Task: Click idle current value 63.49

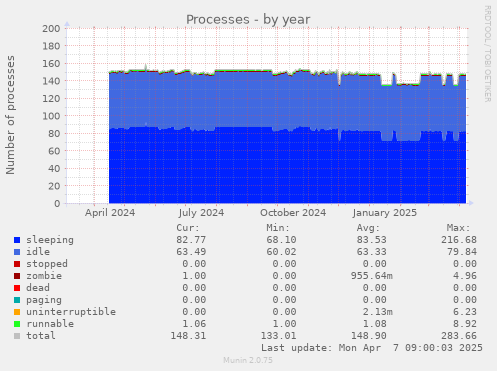Action: point(191,252)
